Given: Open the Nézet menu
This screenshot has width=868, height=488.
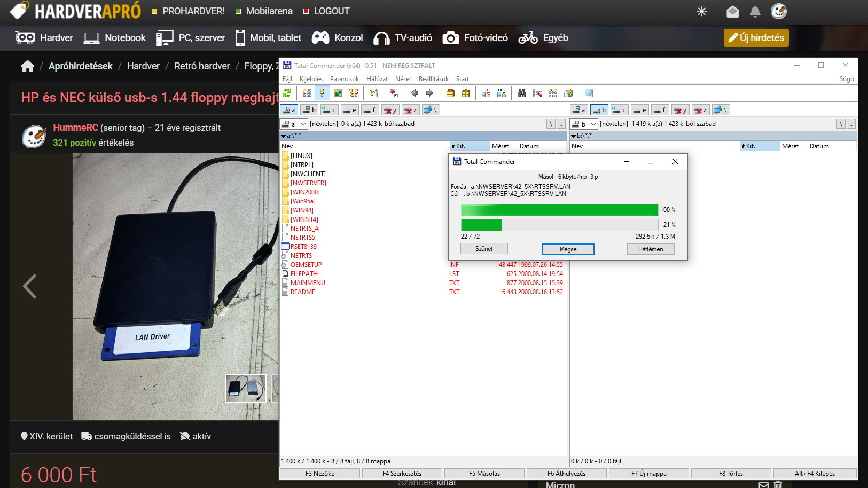Looking at the screenshot, I should [403, 79].
